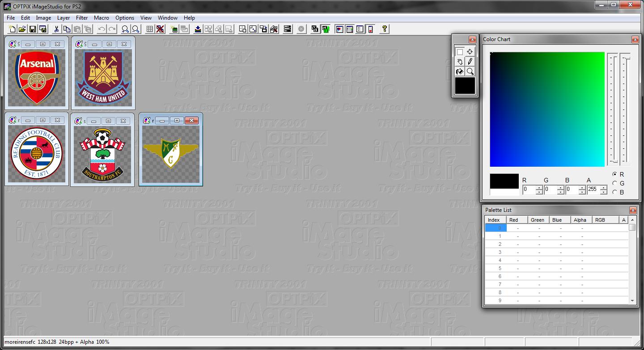Select the G radio button
The height and width of the screenshot is (350, 644).
(x=614, y=183)
